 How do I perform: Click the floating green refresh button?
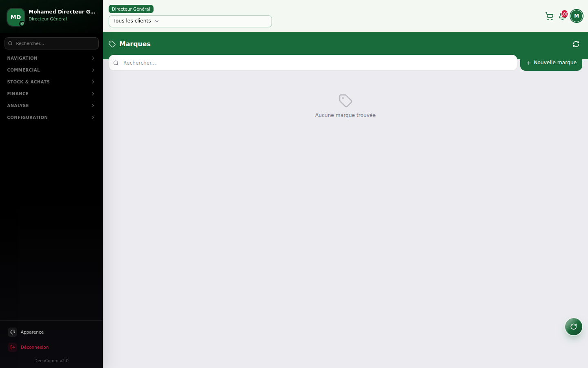pos(574,327)
